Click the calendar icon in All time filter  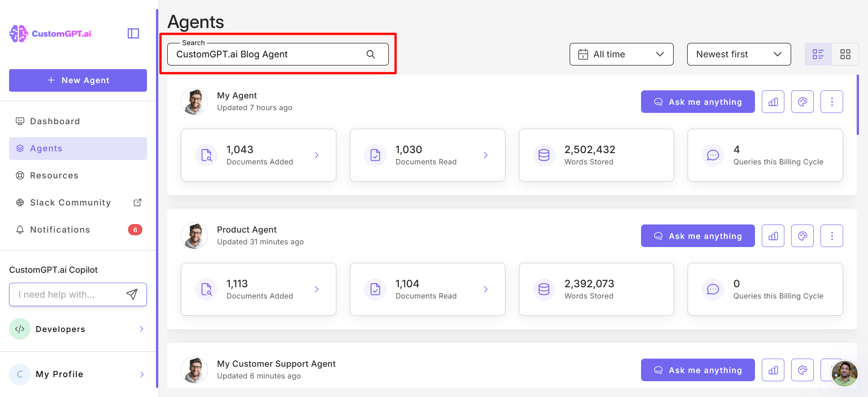coord(583,54)
